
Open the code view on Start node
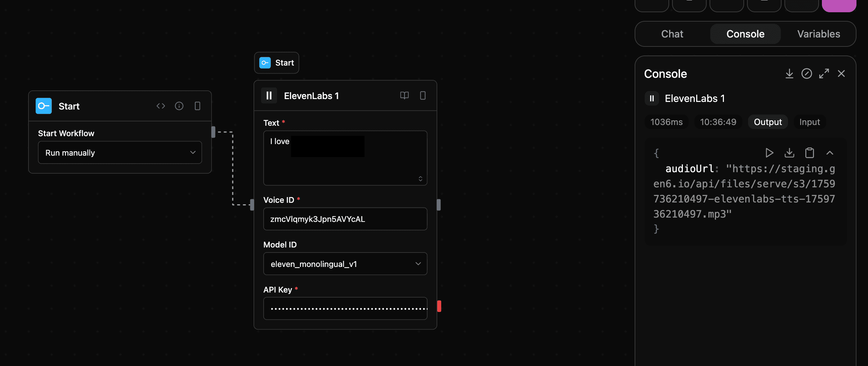161,106
